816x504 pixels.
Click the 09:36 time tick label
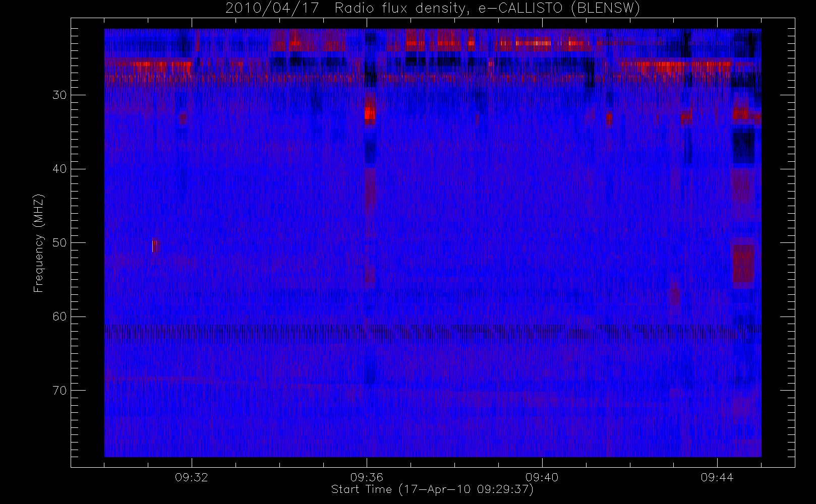(x=367, y=477)
